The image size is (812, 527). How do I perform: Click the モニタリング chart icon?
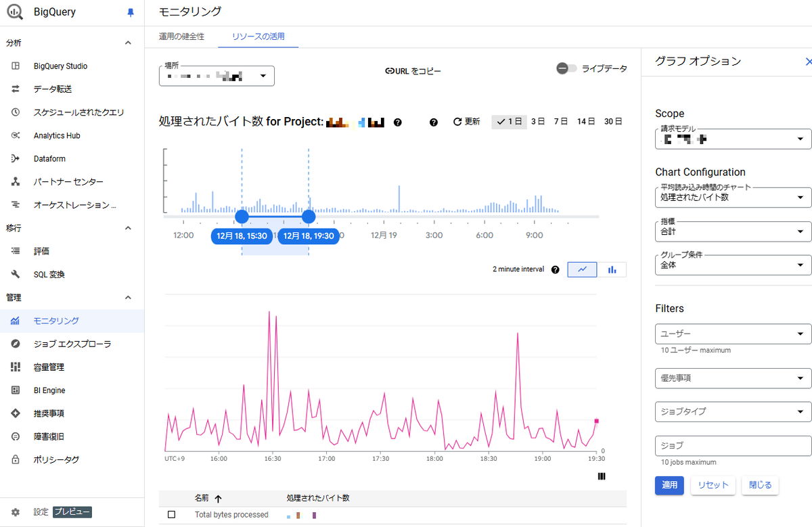(x=16, y=321)
